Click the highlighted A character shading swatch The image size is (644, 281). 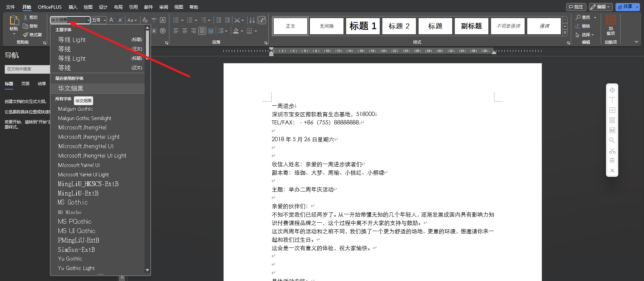[x=154, y=31]
